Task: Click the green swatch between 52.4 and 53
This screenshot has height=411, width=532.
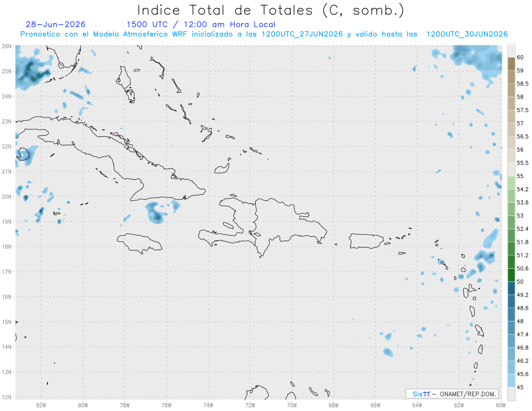Action: coord(511,222)
